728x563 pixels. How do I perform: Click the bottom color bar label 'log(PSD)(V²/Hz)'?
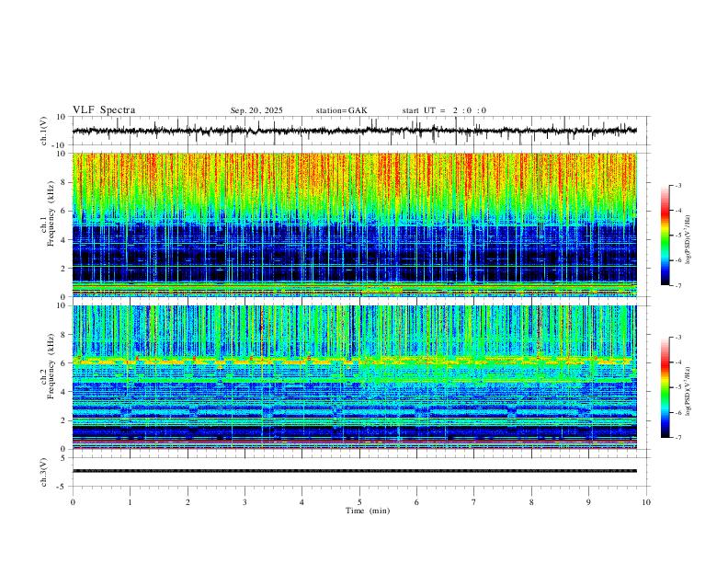point(688,392)
